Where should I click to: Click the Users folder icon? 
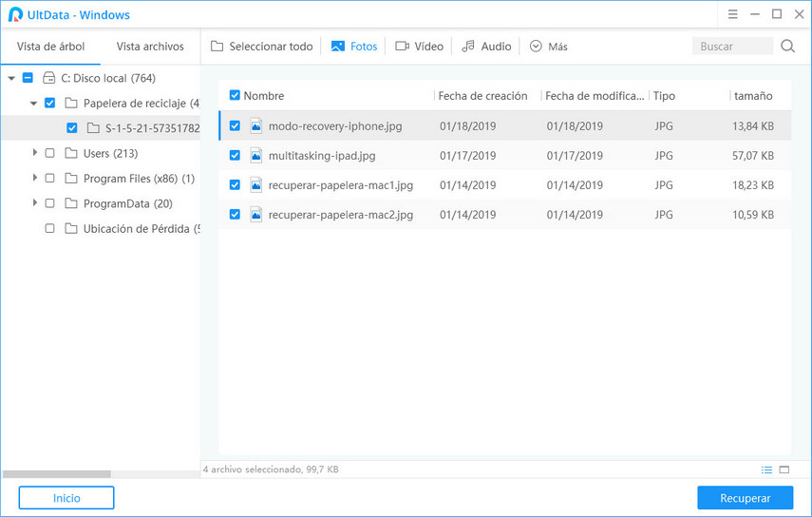pos(71,153)
